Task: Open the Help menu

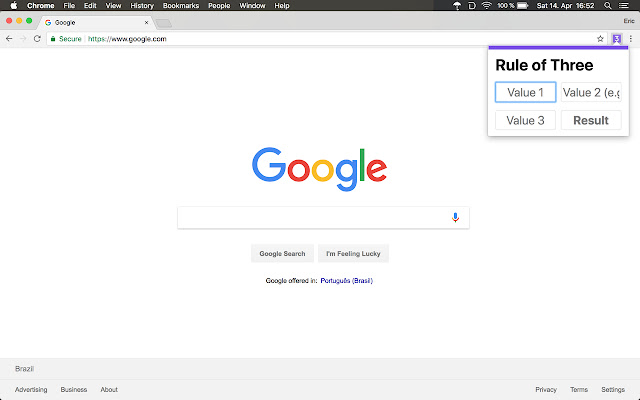Action: click(x=282, y=6)
